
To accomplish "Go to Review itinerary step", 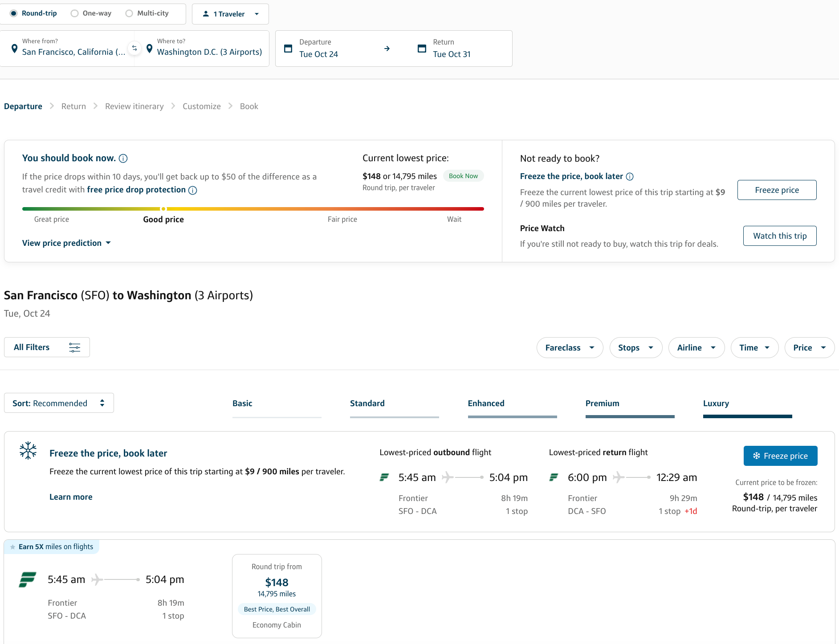I will (x=134, y=106).
